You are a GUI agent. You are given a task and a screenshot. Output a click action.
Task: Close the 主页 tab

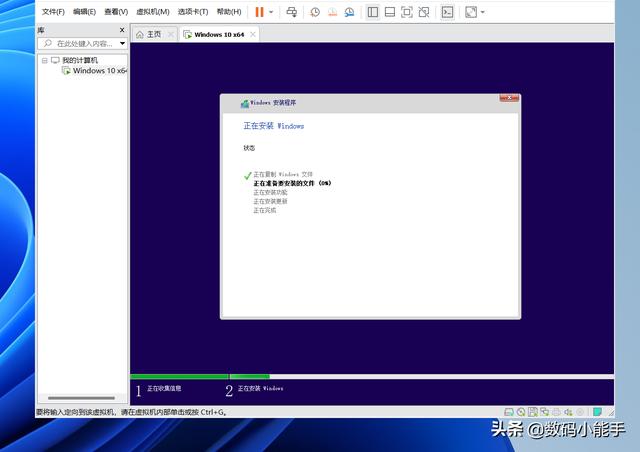pyautogui.click(x=171, y=35)
